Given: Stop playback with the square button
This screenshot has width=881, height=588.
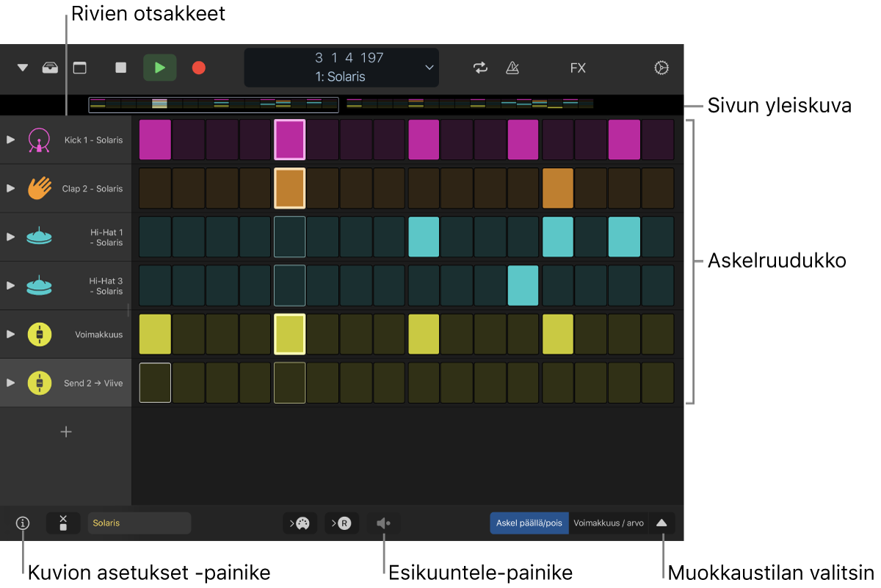Looking at the screenshot, I should [x=121, y=68].
